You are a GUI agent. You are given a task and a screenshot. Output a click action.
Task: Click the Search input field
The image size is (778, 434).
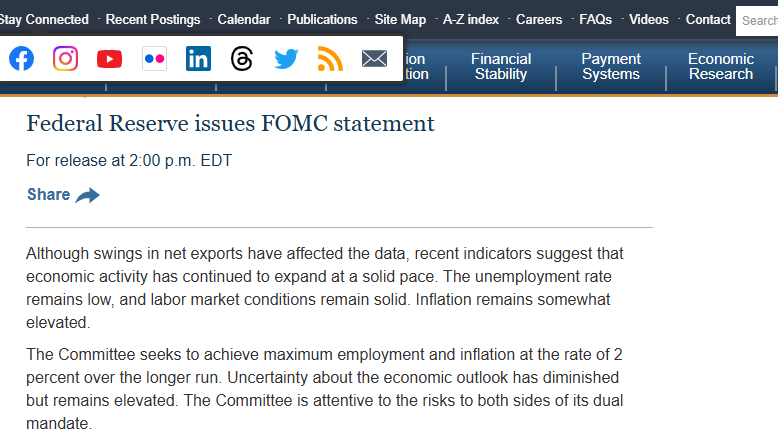click(x=758, y=20)
